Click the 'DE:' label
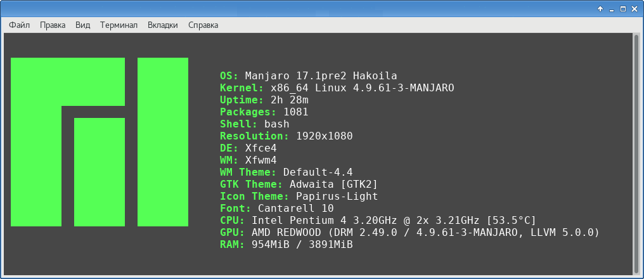This screenshot has height=279, width=644. 229,148
